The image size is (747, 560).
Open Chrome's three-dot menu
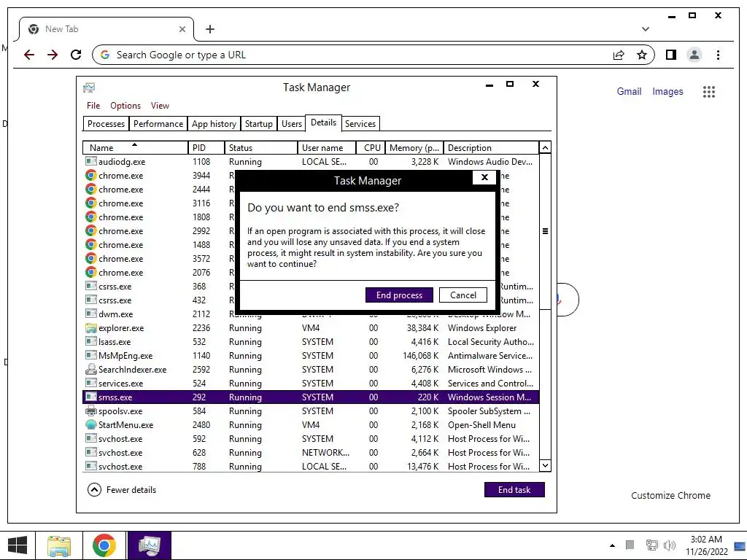click(x=718, y=55)
